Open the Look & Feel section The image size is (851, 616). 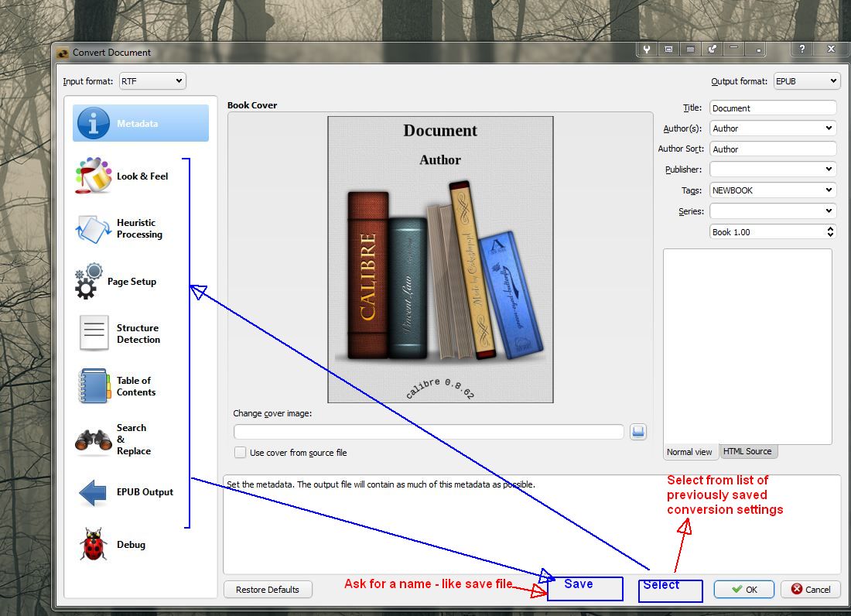point(122,176)
